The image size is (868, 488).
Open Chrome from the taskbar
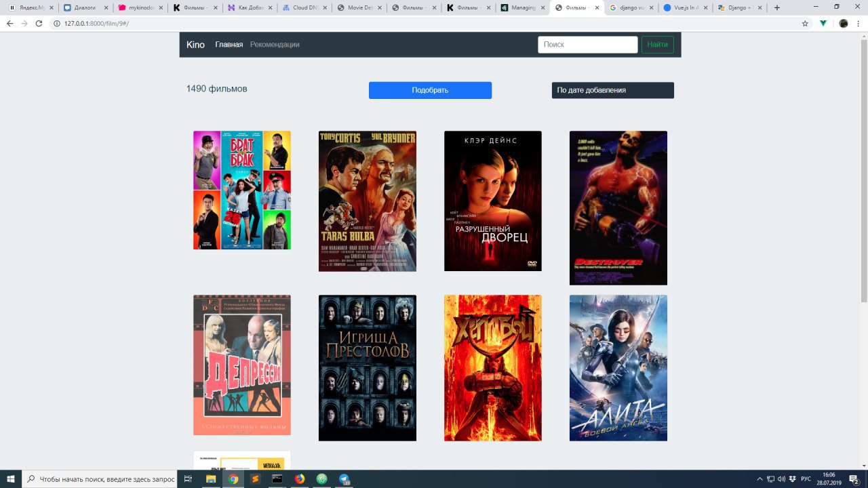pos(233,479)
